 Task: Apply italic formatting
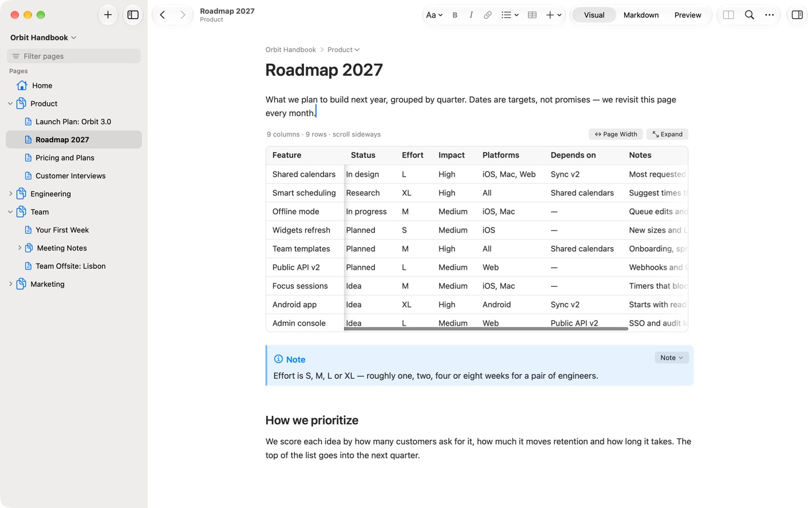[x=471, y=15]
